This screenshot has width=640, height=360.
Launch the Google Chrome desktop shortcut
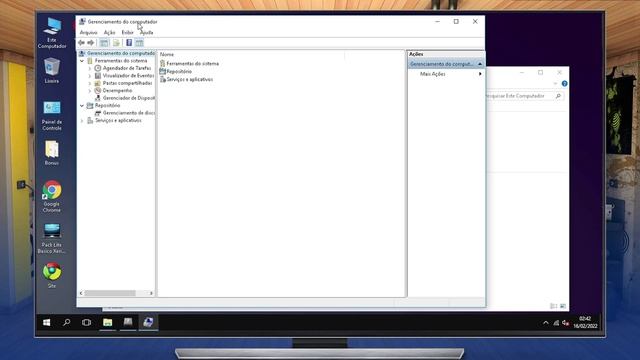pos(52,197)
